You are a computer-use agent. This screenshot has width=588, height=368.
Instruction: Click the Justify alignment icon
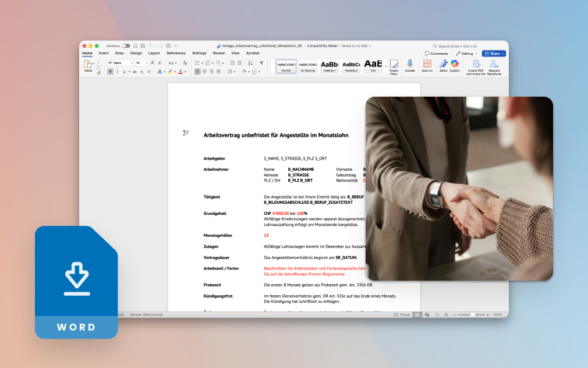click(219, 72)
